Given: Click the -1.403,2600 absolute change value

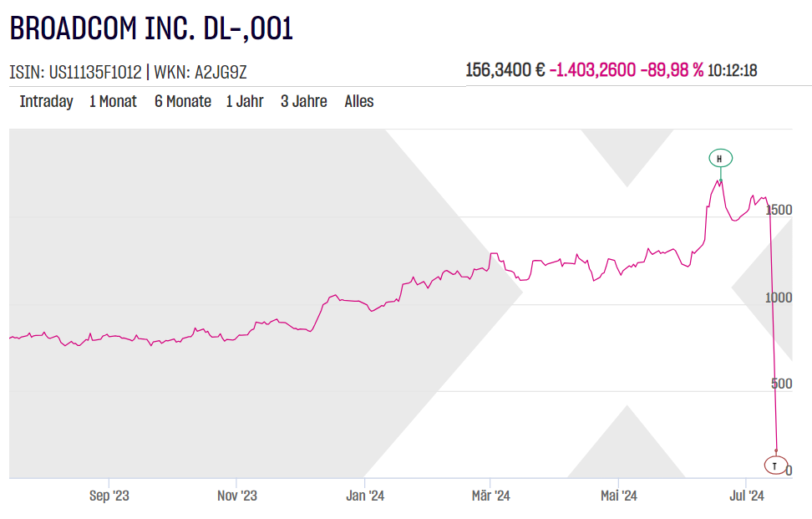Looking at the screenshot, I should pos(591,70).
